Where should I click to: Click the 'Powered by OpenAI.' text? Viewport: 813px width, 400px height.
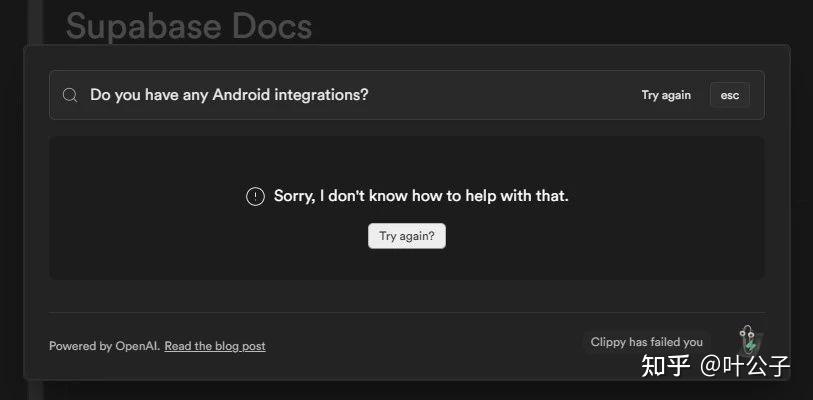point(105,346)
